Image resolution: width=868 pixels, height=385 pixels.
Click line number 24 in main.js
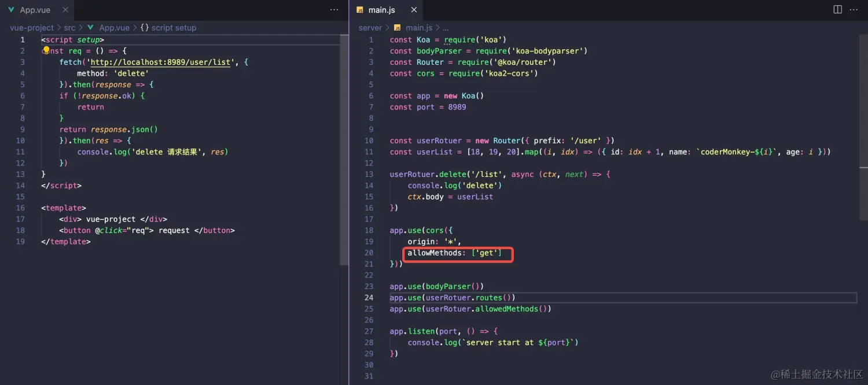369,298
